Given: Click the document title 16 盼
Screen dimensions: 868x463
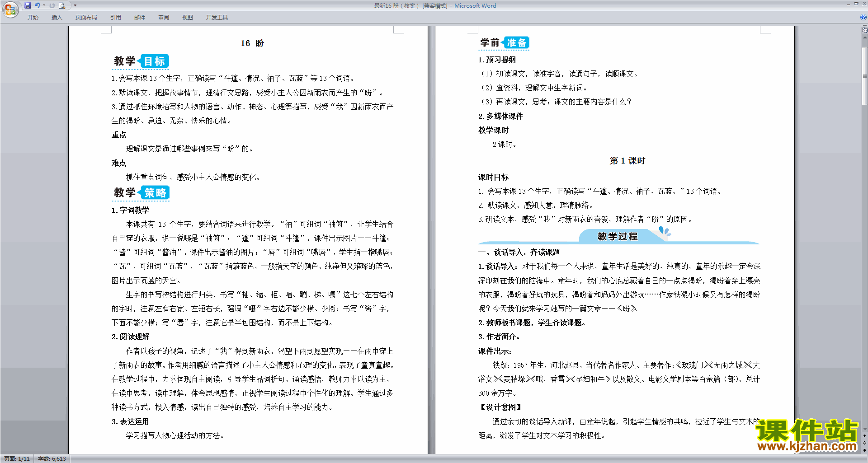Looking at the screenshot, I should click(x=252, y=43).
